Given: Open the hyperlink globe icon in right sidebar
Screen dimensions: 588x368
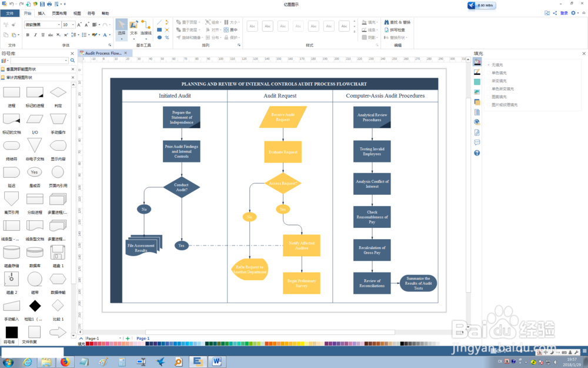Looking at the screenshot, I should [477, 122].
